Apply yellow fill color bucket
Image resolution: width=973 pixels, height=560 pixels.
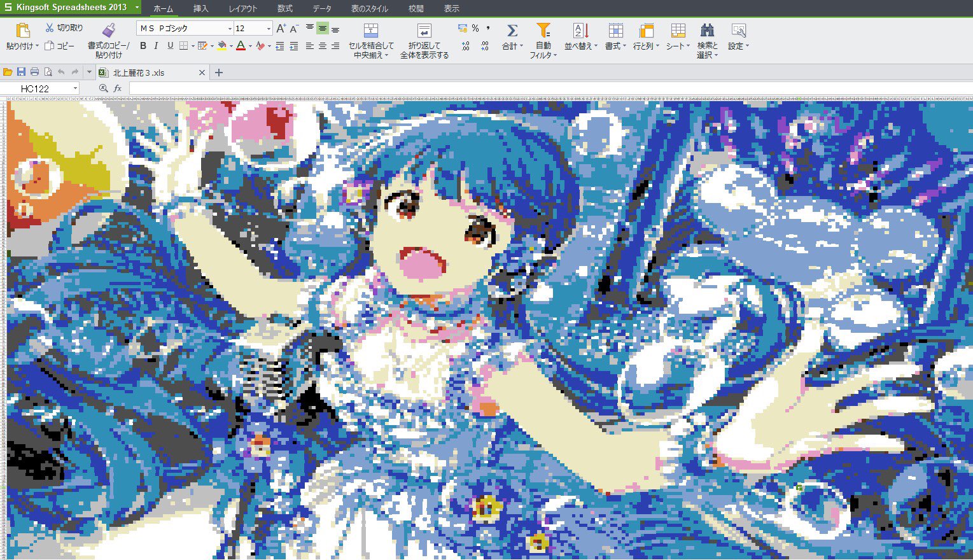[221, 46]
